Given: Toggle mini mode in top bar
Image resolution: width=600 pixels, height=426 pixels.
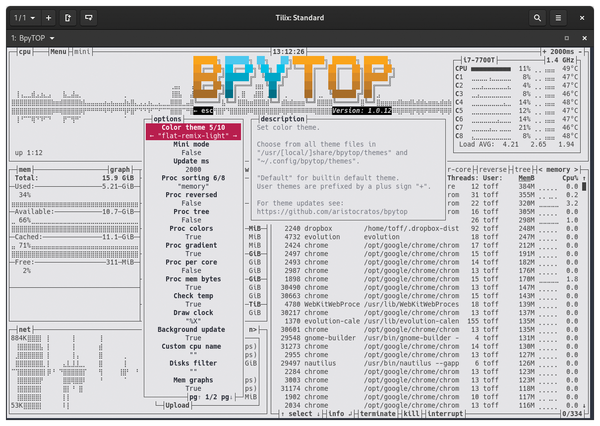Looking at the screenshot, I should click(82, 51).
